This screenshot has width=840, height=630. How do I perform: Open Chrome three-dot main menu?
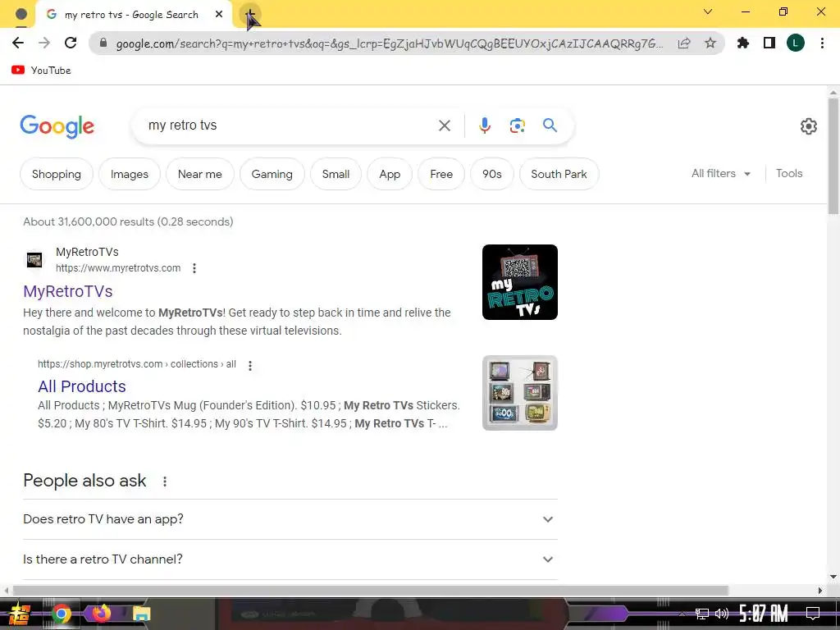(x=822, y=43)
